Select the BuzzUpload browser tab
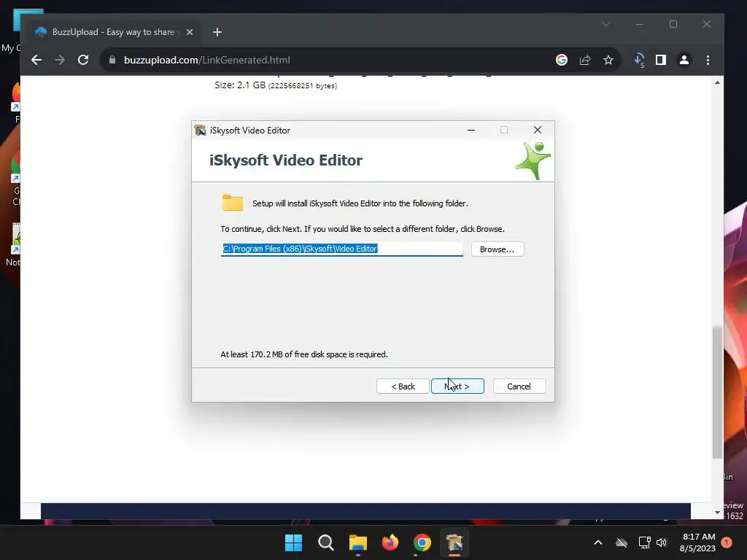 tap(113, 32)
